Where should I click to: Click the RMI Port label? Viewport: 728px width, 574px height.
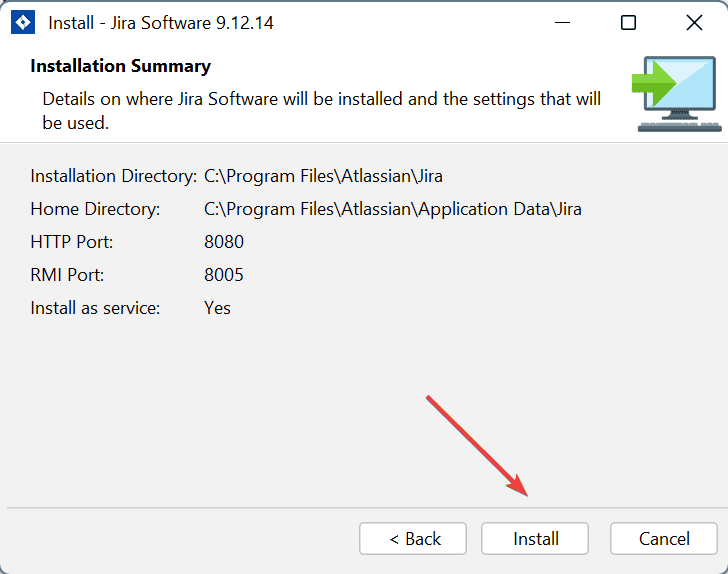pyautogui.click(x=67, y=275)
